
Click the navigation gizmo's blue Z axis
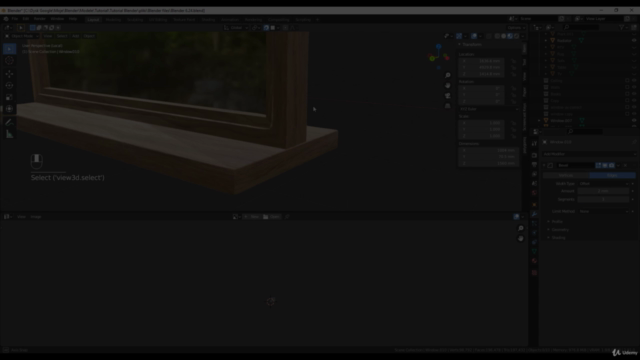click(439, 47)
